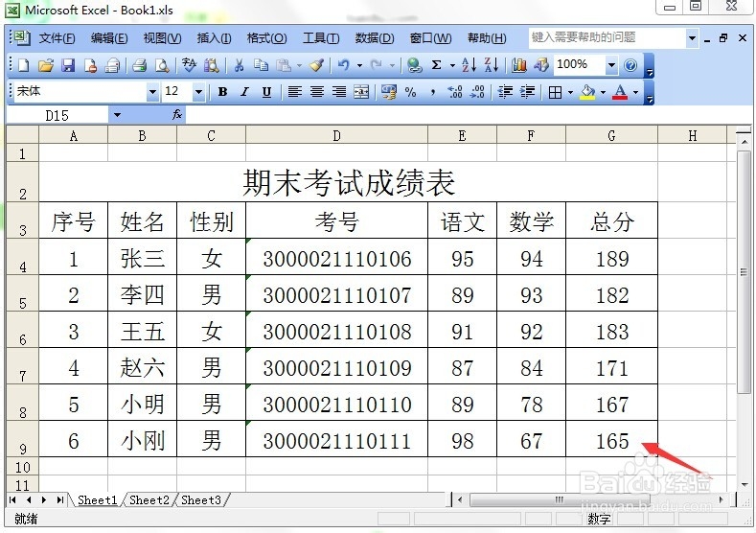Select the Format Painter brush
The width and height of the screenshot is (756, 533).
317,65
